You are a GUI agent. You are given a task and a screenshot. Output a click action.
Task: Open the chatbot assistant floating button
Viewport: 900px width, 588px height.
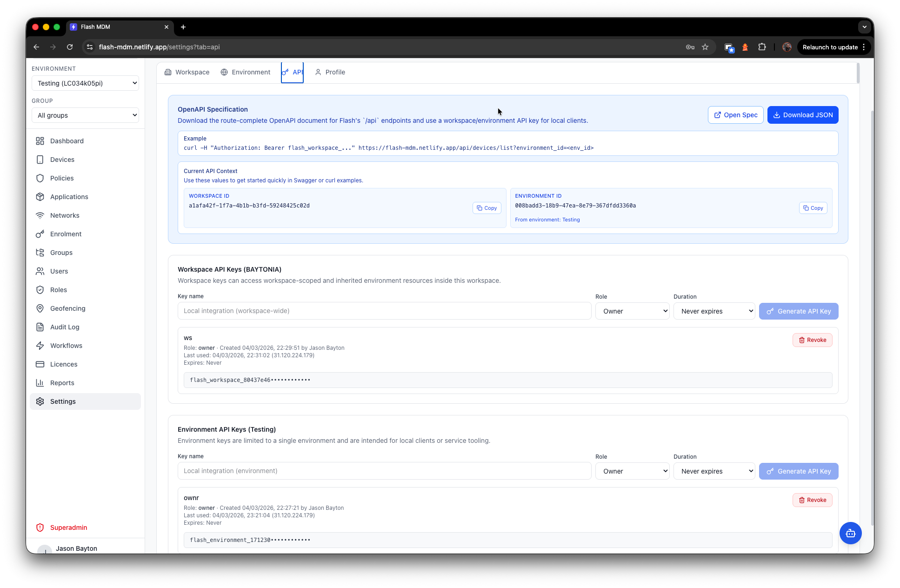(x=850, y=533)
